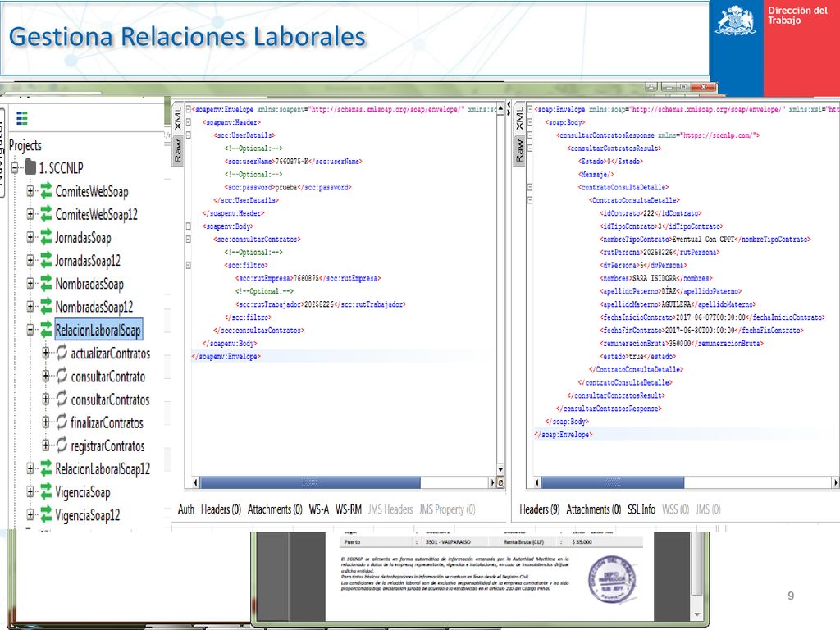Expand the consultarContratos operation
The height and width of the screenshot is (630, 840).
tap(46, 399)
